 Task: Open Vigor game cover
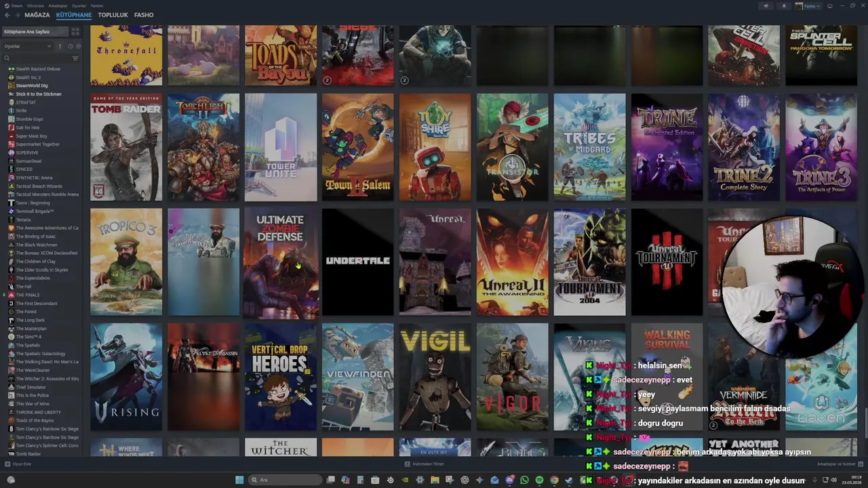(x=513, y=377)
